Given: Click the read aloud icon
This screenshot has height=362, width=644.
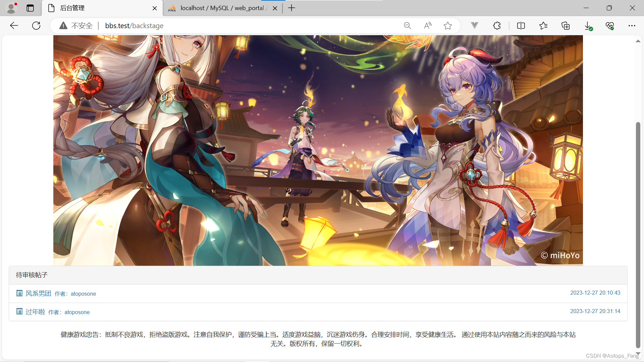Looking at the screenshot, I should click(428, 26).
